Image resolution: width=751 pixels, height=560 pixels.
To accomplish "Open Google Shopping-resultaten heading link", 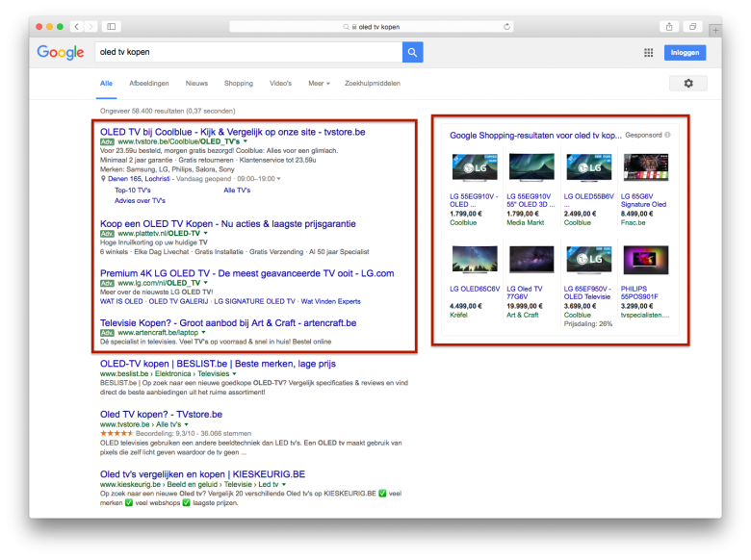I will pyautogui.click(x=535, y=136).
